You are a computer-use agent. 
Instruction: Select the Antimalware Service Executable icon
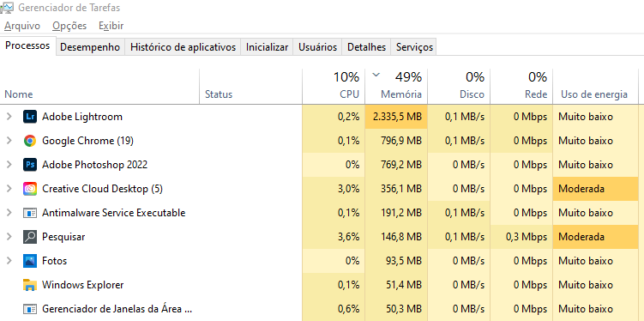click(30, 213)
